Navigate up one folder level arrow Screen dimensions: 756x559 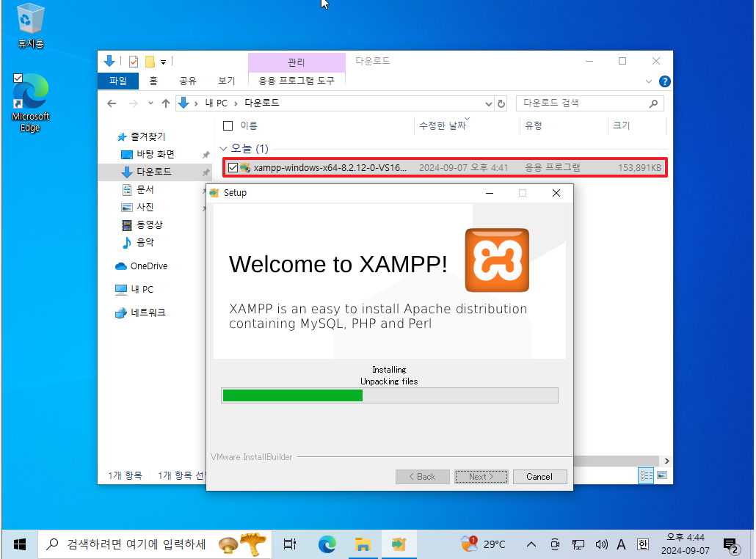pyautogui.click(x=166, y=103)
